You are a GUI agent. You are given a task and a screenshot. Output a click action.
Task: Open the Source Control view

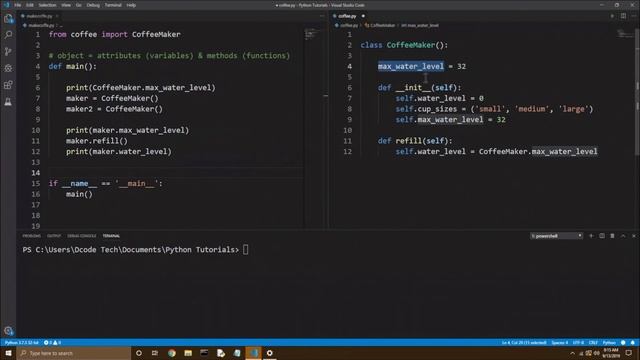[8, 51]
